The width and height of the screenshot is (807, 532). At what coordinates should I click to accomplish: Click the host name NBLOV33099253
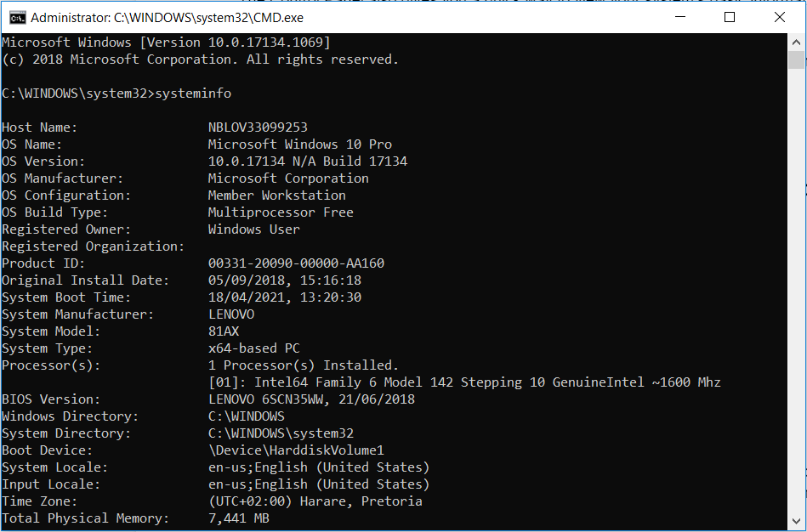(258, 127)
